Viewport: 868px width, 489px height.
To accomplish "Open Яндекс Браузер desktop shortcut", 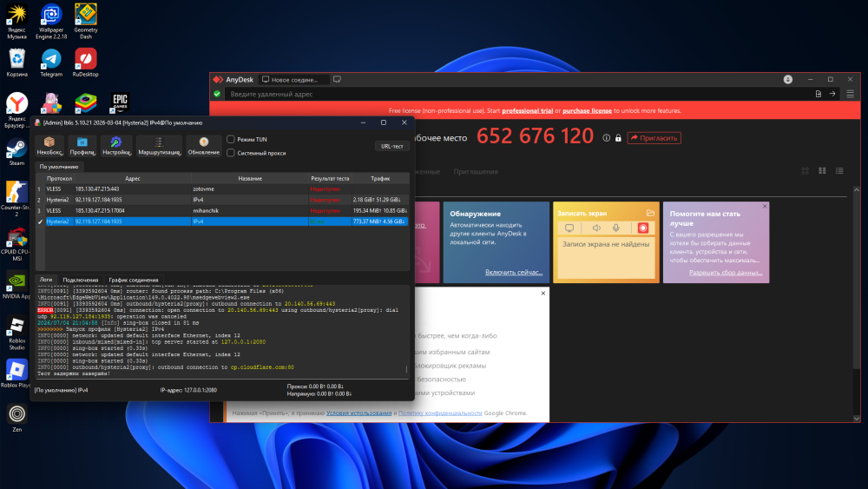I will point(17,110).
